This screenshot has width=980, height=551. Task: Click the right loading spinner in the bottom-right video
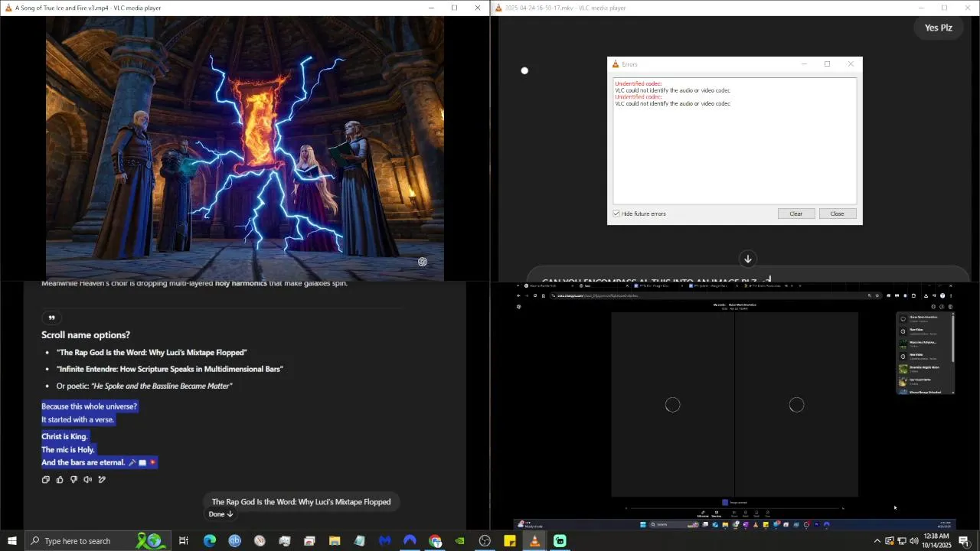point(796,405)
